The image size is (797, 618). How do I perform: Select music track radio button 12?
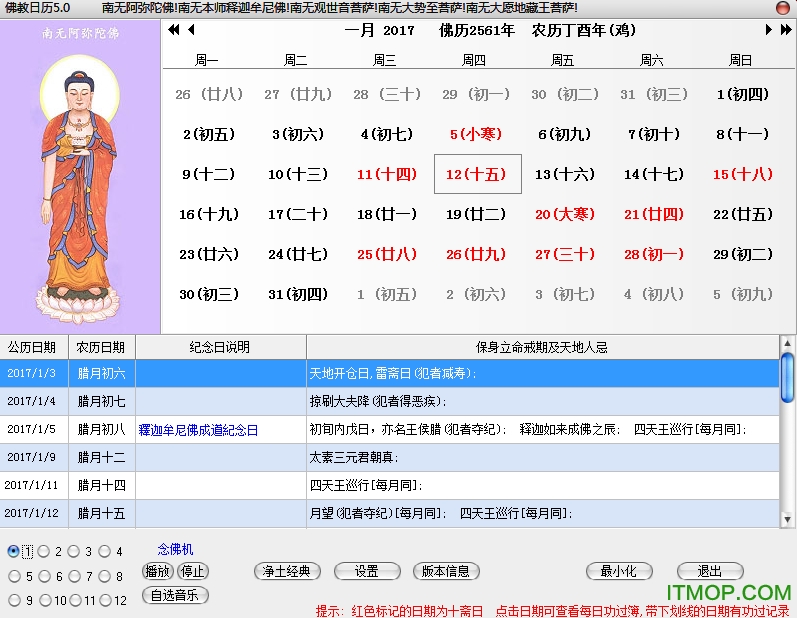click(105, 600)
